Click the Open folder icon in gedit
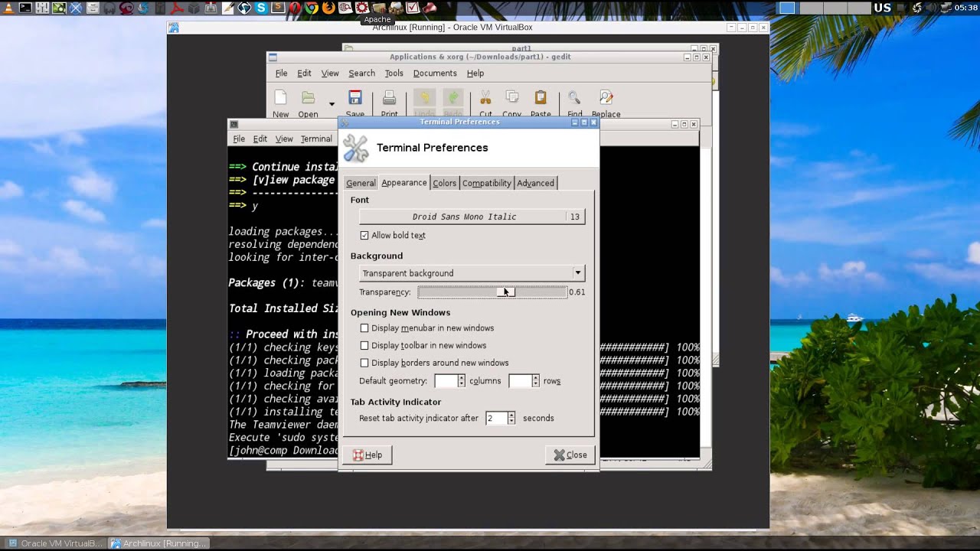Viewport: 980px width, 551px height. tap(308, 98)
